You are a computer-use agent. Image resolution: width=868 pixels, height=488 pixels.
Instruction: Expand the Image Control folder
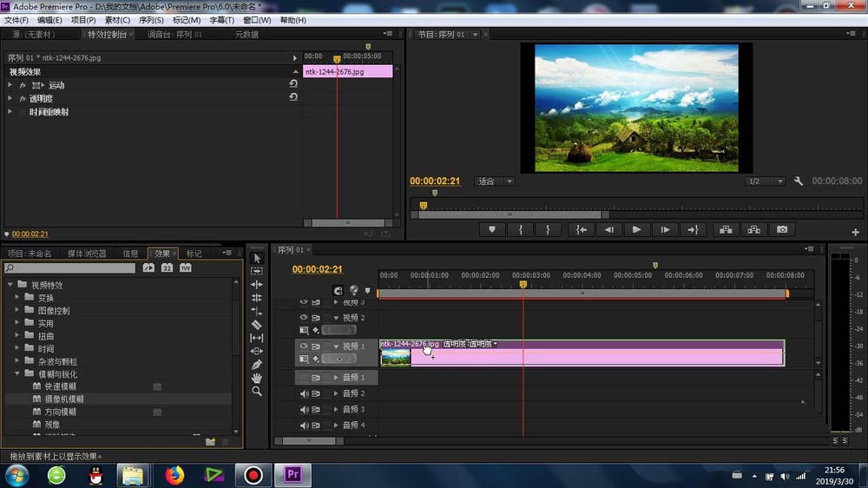point(17,310)
